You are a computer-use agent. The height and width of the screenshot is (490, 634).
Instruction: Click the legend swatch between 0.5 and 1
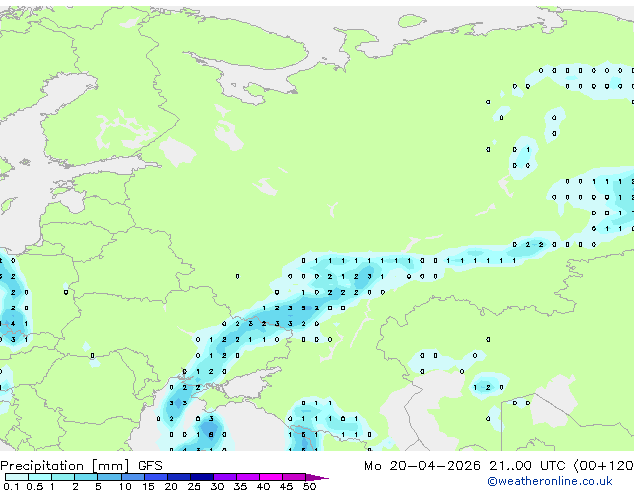click(x=40, y=477)
